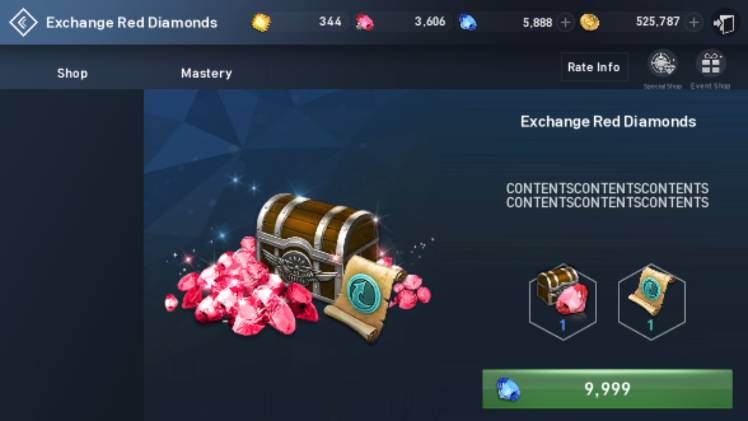Open the Special Shop icon
Screen dimensions: 748x421
tap(663, 63)
